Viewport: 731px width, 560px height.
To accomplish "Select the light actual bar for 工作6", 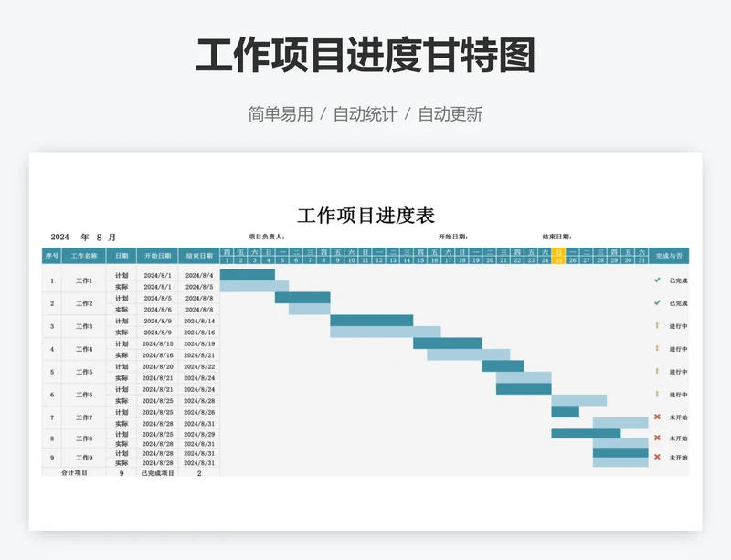I will [x=579, y=400].
